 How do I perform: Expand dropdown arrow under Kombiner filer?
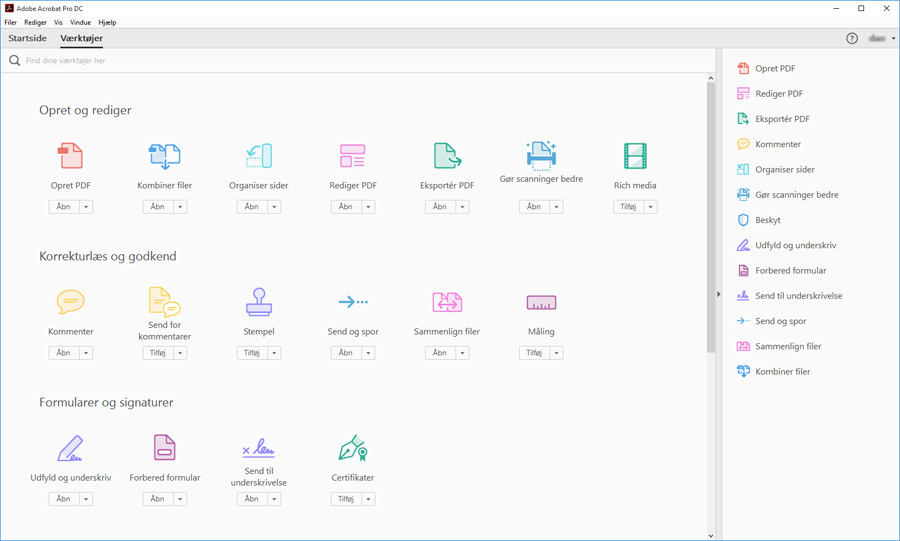180,207
